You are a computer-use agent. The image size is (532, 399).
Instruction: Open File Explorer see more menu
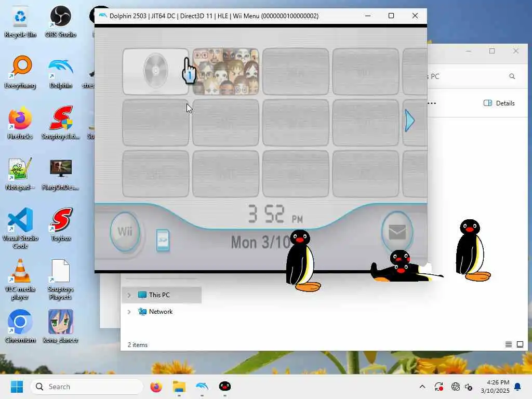coord(432,103)
